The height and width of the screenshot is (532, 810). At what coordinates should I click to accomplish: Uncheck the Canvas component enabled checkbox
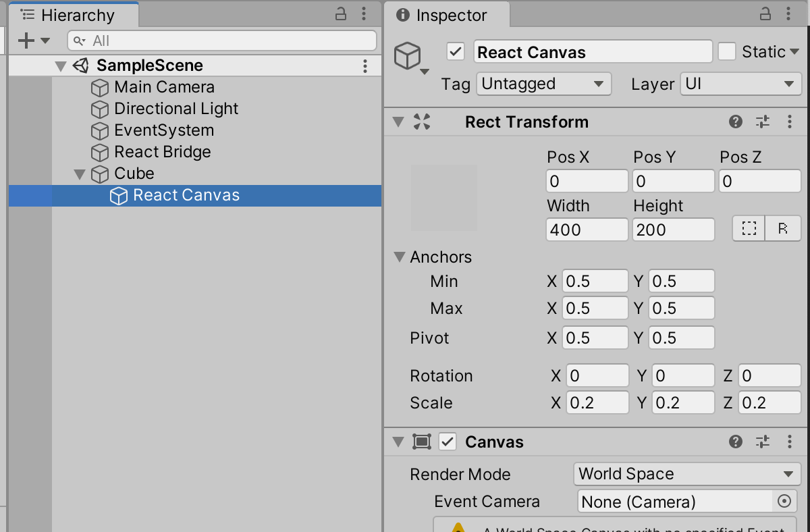[x=448, y=442]
